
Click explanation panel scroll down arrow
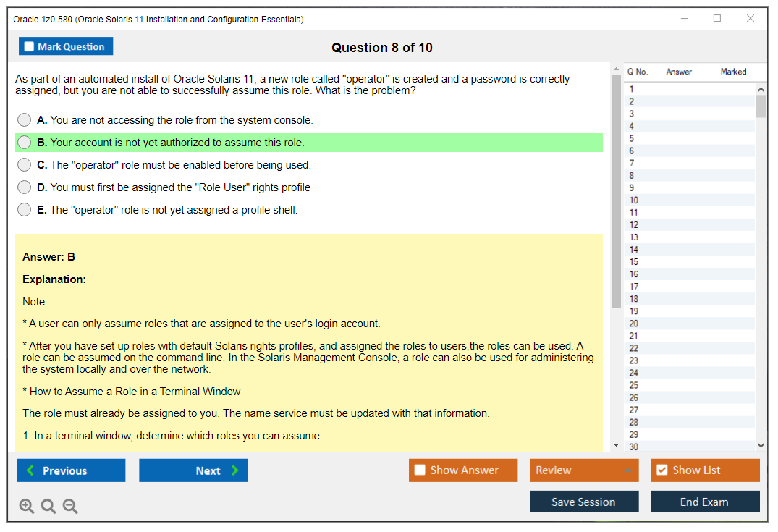[616, 445]
